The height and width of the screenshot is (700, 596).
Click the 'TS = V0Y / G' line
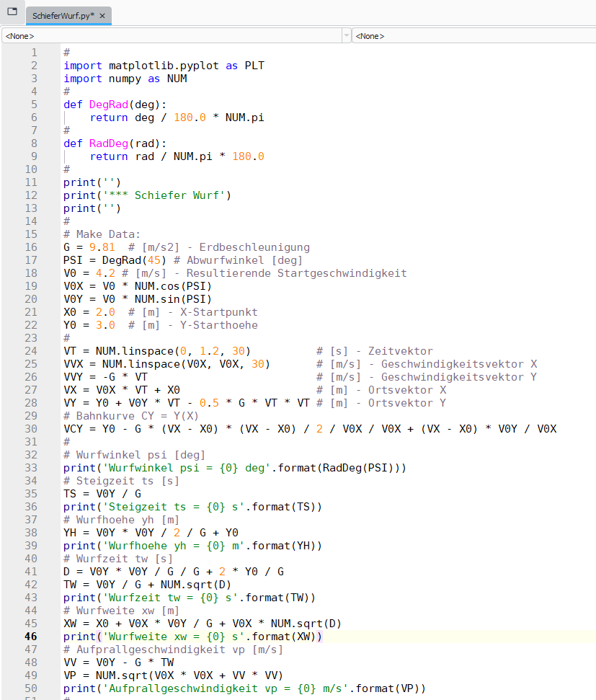(102, 494)
